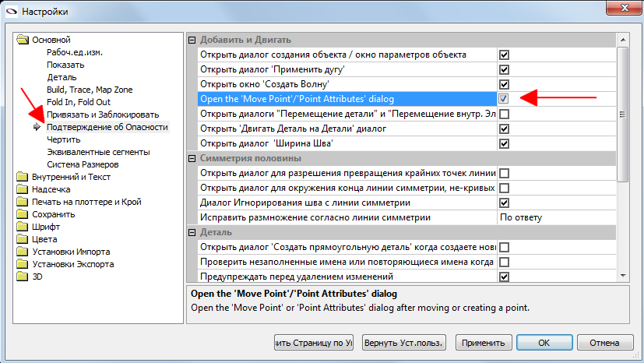Select 'Чертить' in the settings tree
Screen dimensions: 644x363
pyautogui.click(x=63, y=139)
